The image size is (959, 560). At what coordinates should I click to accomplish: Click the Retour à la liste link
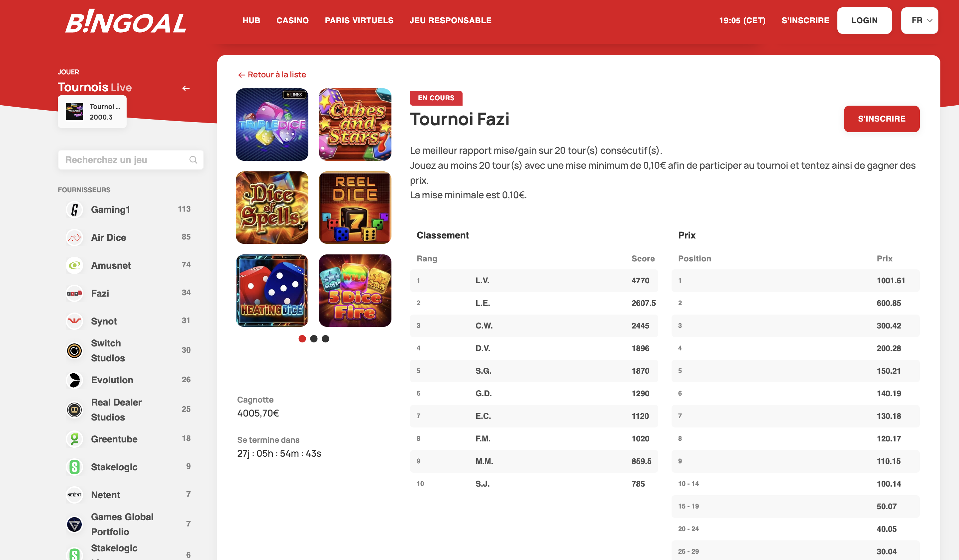pos(272,74)
